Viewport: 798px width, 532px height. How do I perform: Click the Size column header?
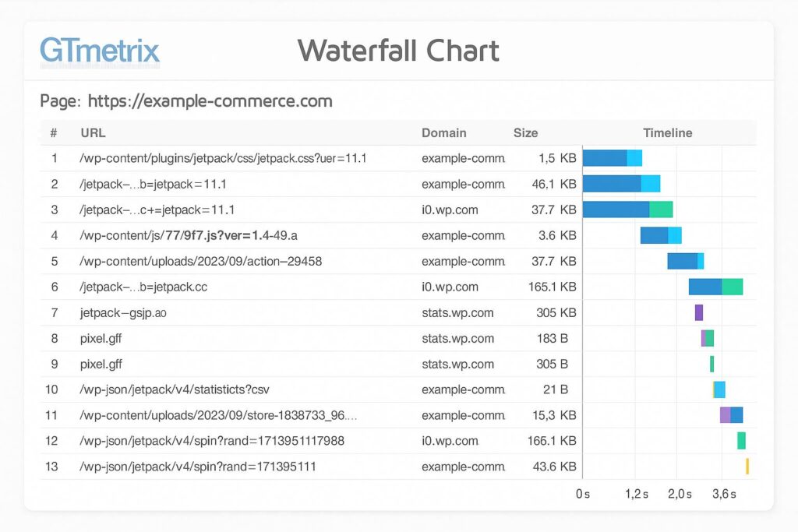coord(525,133)
